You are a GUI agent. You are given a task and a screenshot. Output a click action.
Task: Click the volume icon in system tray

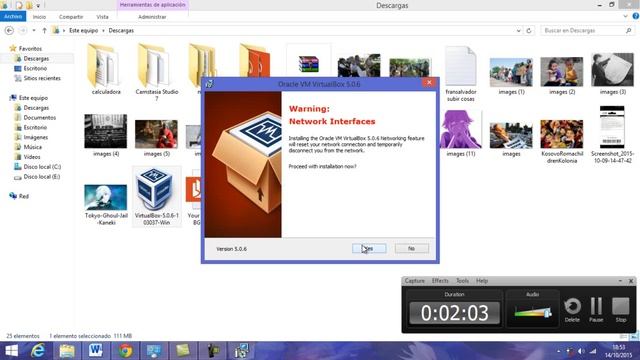[x=581, y=351]
